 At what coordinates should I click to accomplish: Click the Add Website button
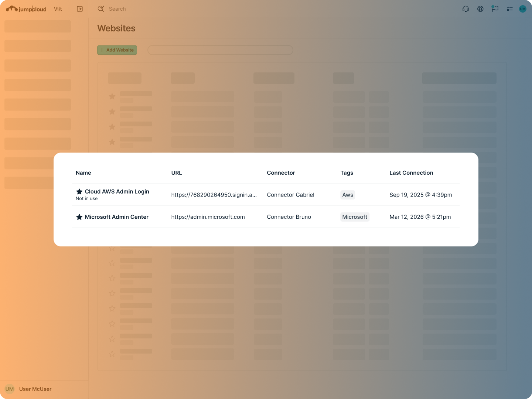click(117, 50)
